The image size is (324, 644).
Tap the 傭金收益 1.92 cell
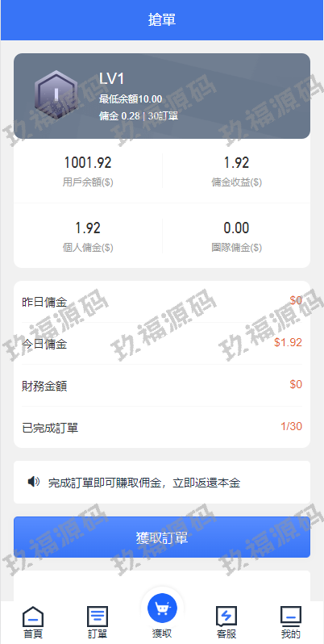point(237,171)
